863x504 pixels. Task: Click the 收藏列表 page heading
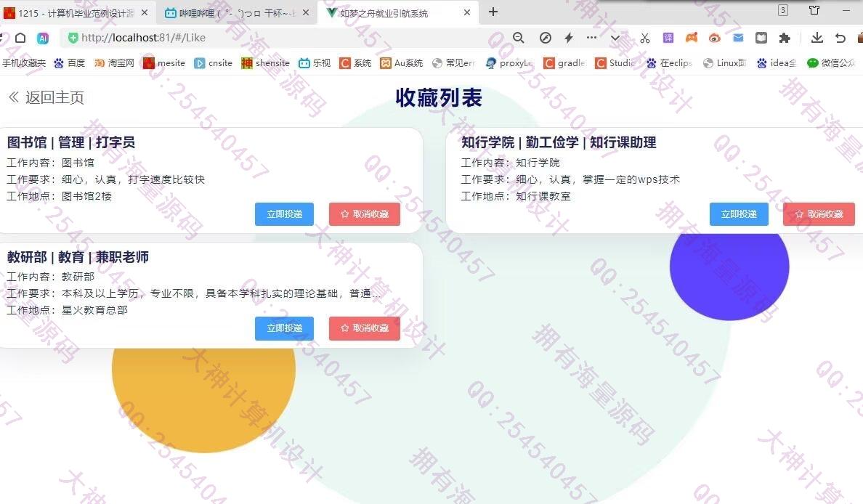tap(439, 98)
